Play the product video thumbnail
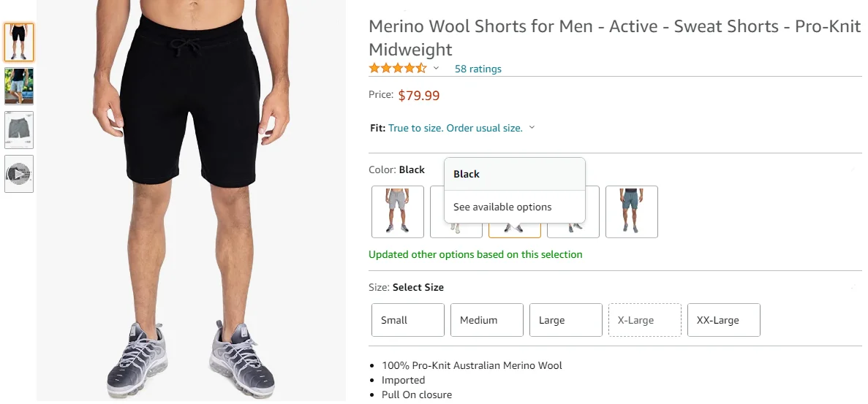 click(19, 174)
